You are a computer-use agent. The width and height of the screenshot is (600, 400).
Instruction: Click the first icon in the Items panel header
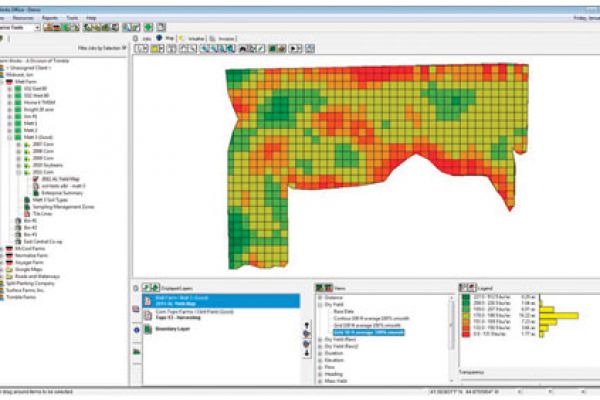click(x=320, y=288)
